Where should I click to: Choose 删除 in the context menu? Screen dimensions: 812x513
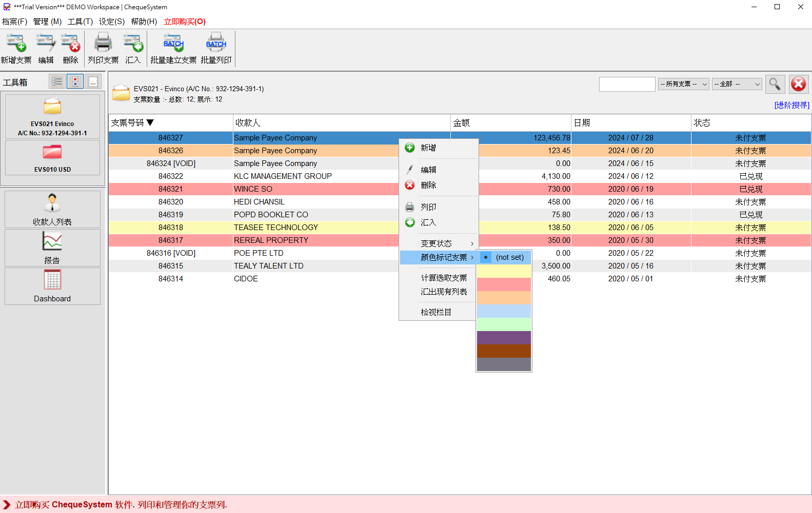tap(439, 185)
